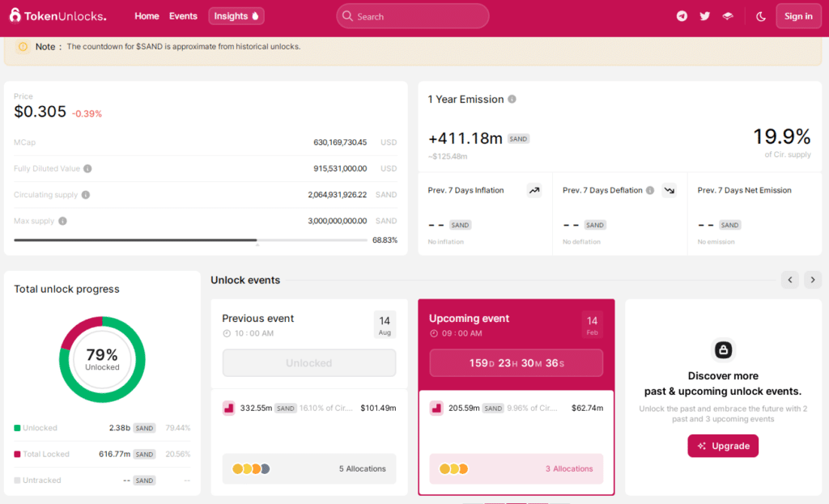This screenshot has height=504, width=829.
Task: Click the 14 Feb date badge
Action: [592, 325]
